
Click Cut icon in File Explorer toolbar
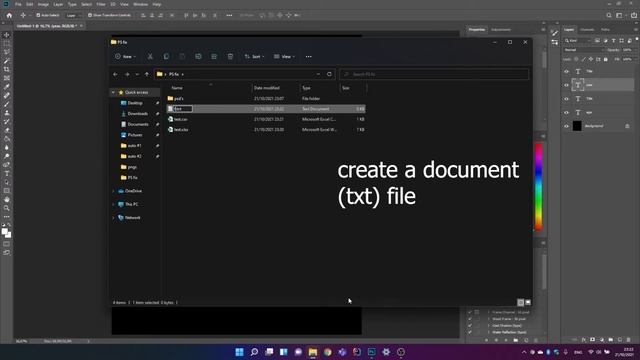(x=150, y=56)
